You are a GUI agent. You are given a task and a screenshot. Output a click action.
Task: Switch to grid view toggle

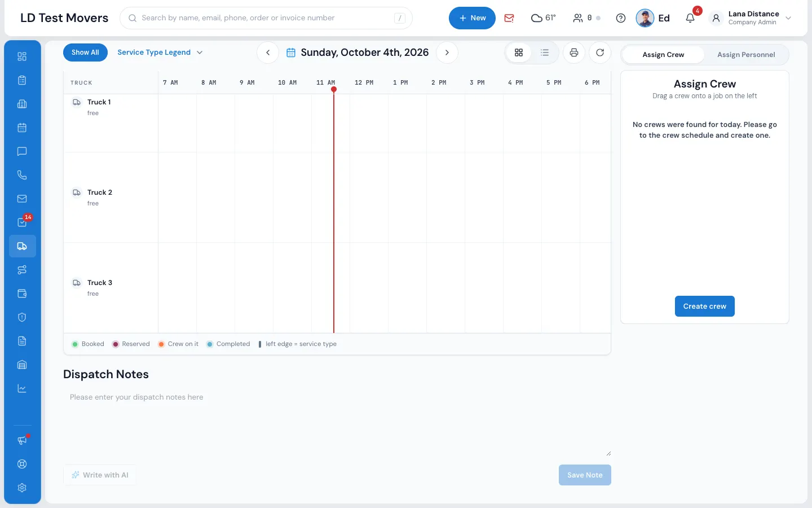[519, 52]
